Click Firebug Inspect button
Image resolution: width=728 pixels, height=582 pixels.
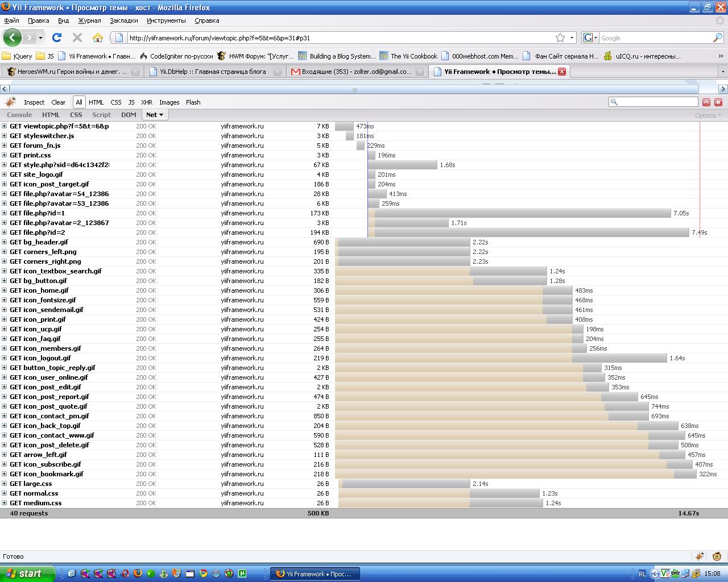(x=34, y=102)
